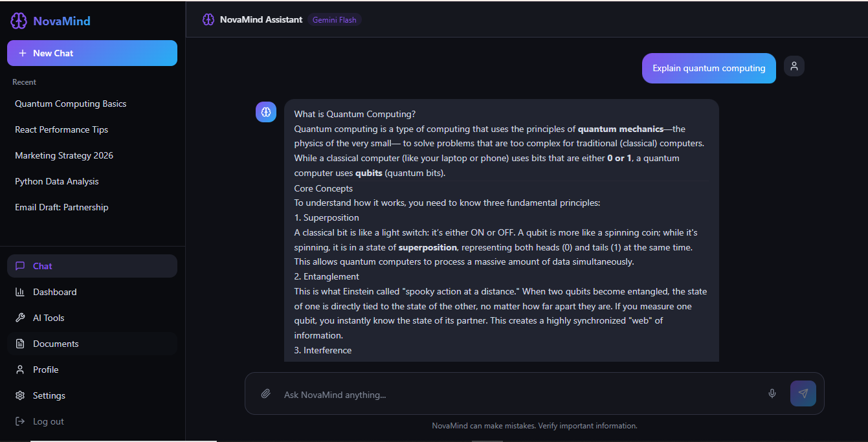Screen dimensions: 868x442
Task: Click the paper plane send icon
Action: coord(803,393)
